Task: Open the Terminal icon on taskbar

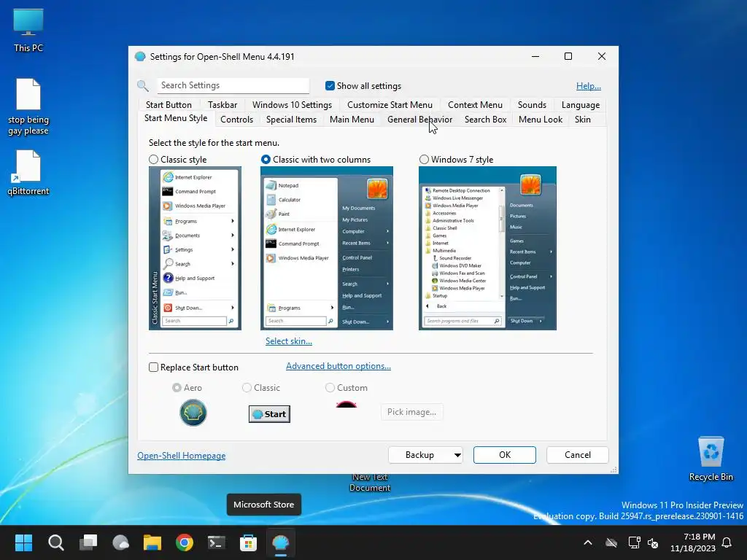Action: (216, 542)
